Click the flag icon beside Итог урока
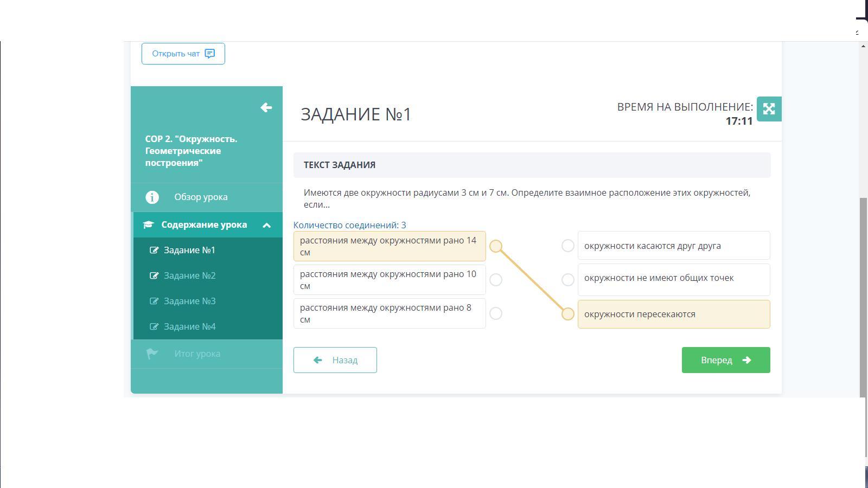The height and width of the screenshot is (488, 868). coord(152,354)
